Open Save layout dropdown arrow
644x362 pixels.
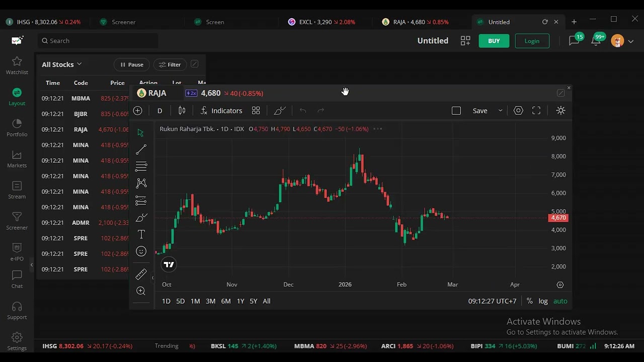[x=500, y=111]
